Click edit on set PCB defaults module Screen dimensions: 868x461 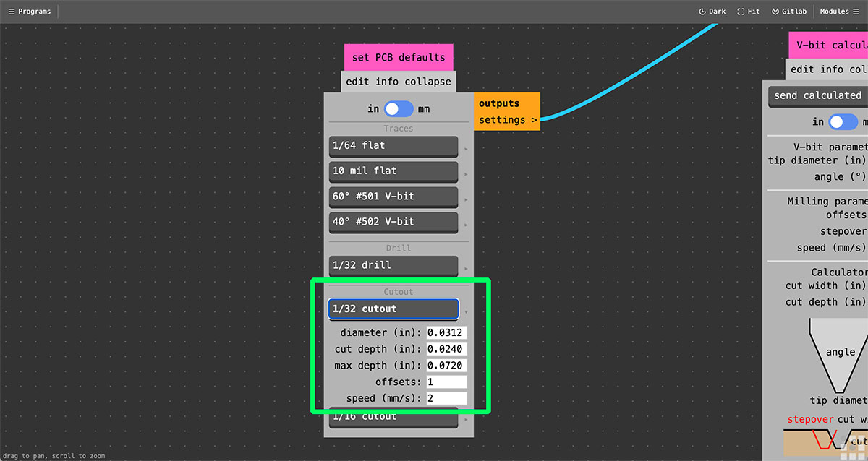[x=358, y=82]
